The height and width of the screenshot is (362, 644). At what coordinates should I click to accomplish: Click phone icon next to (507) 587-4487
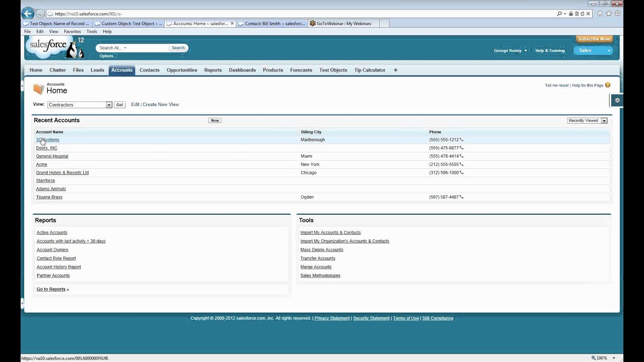point(462,197)
